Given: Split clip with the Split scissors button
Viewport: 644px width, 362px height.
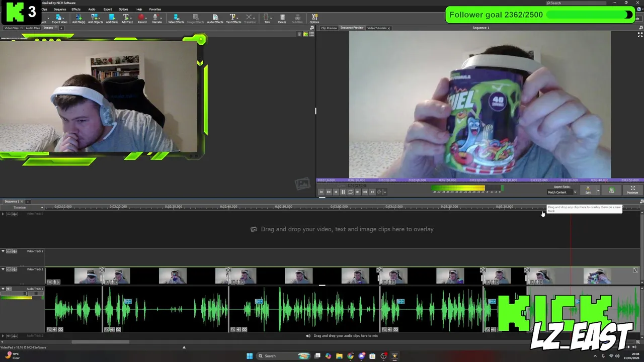Looking at the screenshot, I should pyautogui.click(x=588, y=190).
